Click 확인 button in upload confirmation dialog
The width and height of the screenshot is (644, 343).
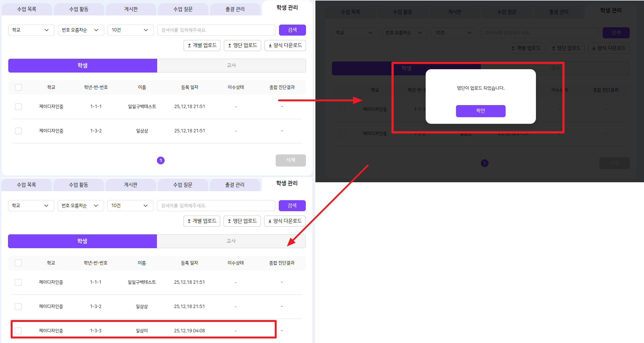[481, 111]
